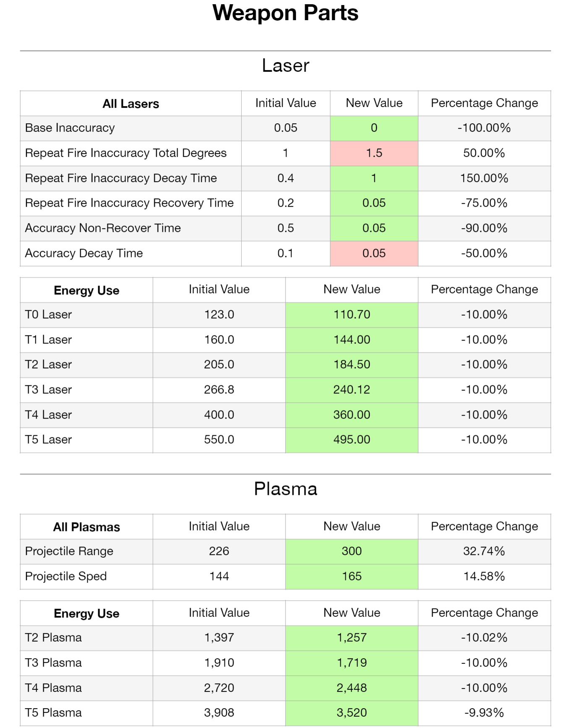Image resolution: width=575 pixels, height=728 pixels.
Task: Select the Laser section heading
Action: click(x=285, y=65)
